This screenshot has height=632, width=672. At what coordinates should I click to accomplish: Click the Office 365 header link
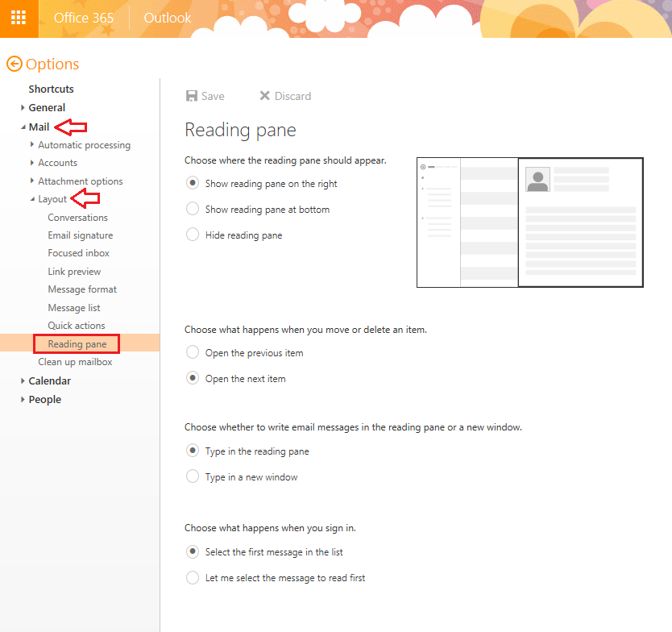84,18
